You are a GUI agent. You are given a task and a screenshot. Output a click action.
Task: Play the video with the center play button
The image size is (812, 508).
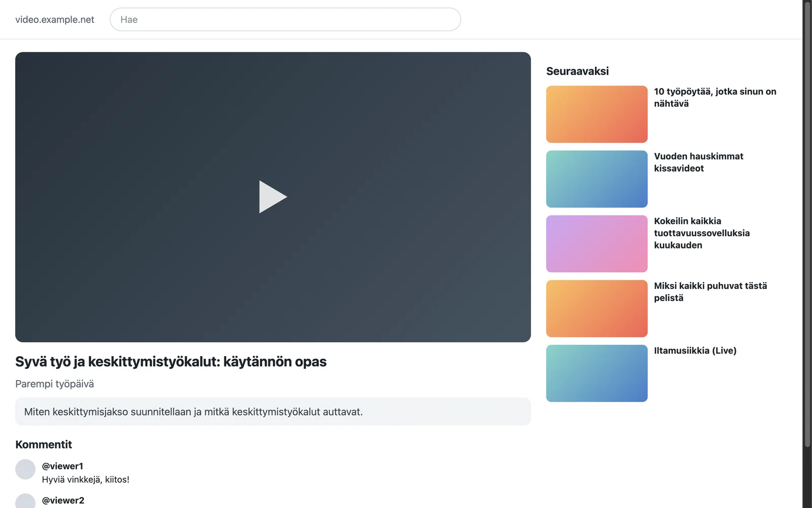273,197
